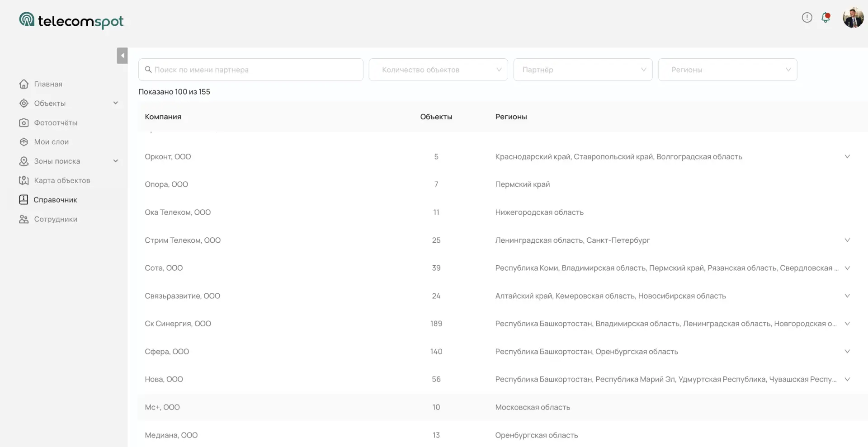This screenshot has width=868, height=447.
Task: Click the Объекты column header
Action: (x=436, y=117)
